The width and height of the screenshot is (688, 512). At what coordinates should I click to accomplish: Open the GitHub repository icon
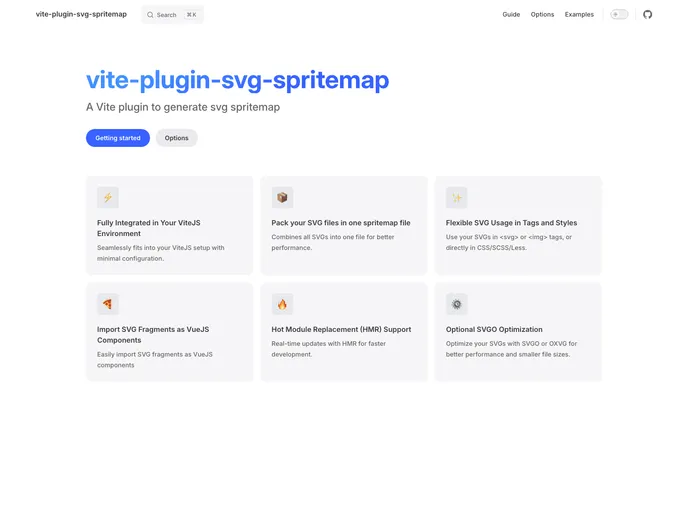(x=647, y=14)
